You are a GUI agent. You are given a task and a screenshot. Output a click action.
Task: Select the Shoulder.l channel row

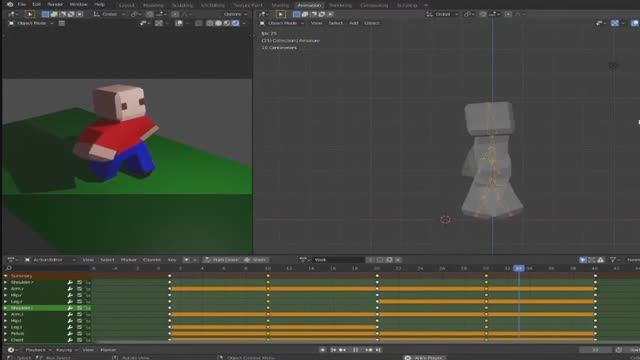(x=47, y=308)
